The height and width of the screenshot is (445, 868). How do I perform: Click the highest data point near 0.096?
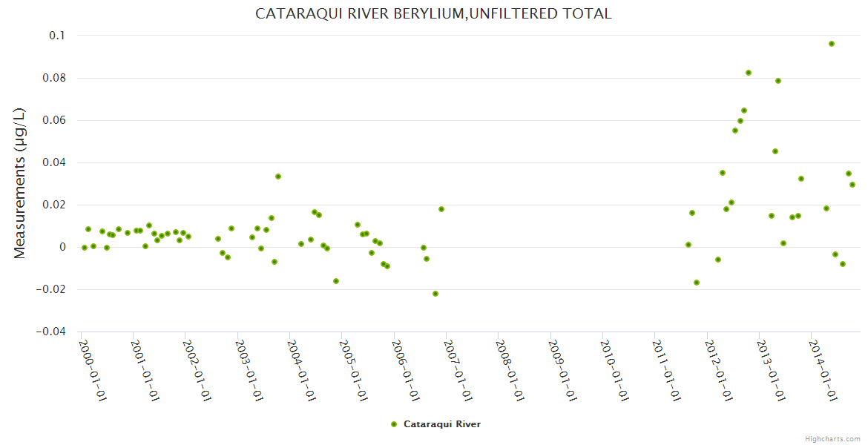click(832, 44)
